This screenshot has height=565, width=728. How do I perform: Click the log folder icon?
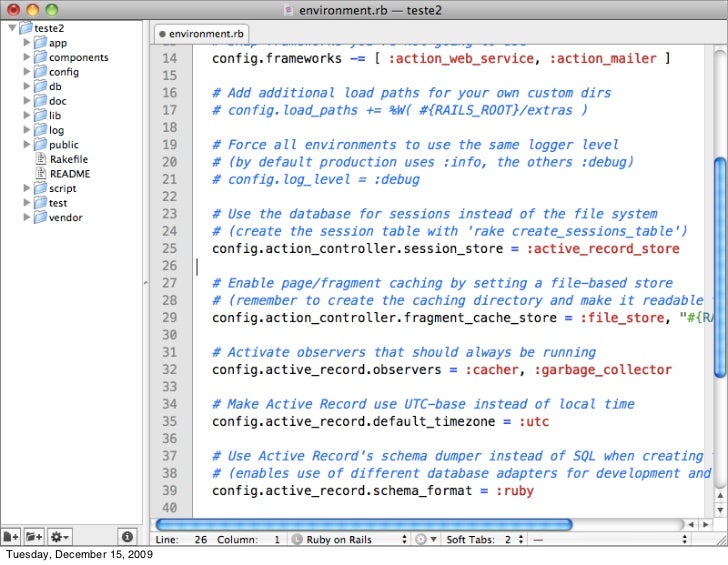pyautogui.click(x=40, y=130)
